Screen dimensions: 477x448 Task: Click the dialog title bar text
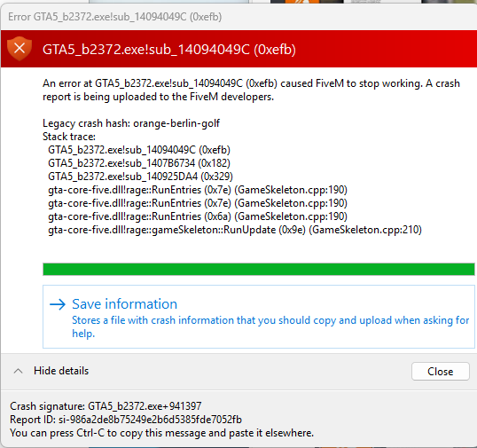115,17
